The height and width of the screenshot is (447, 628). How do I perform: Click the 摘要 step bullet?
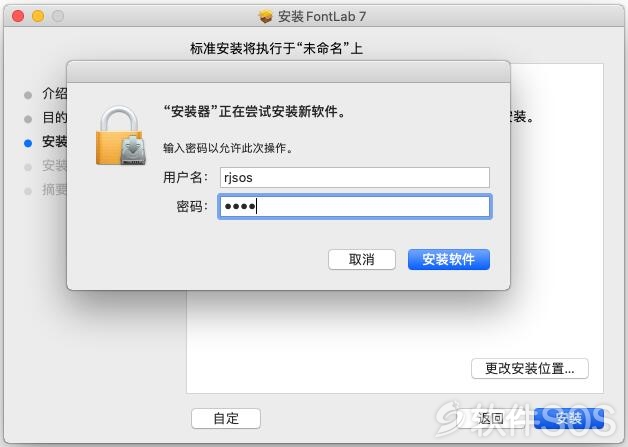pyautogui.click(x=28, y=191)
